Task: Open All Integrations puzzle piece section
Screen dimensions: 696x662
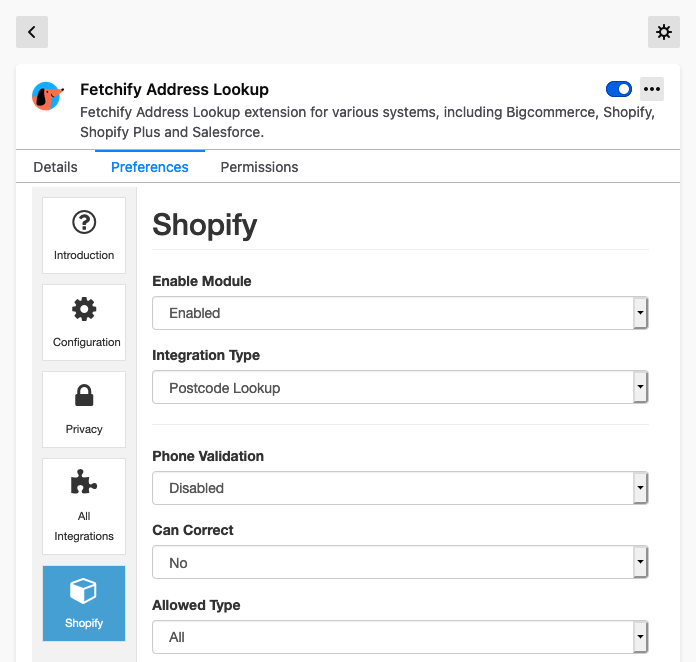Action: tap(84, 507)
